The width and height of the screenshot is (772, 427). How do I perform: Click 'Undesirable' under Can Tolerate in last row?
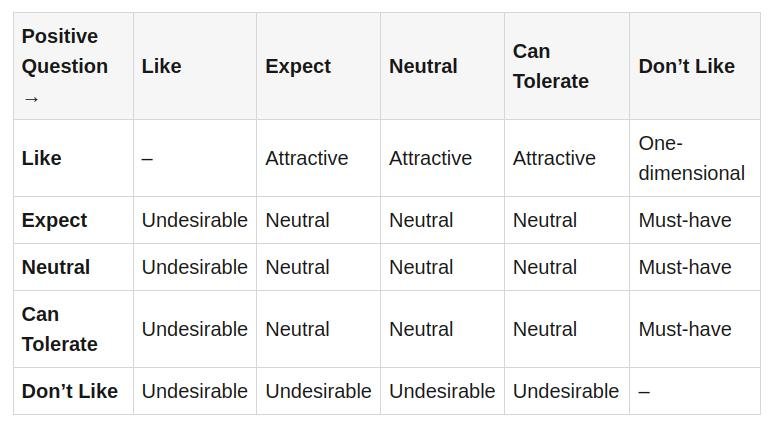tap(567, 391)
